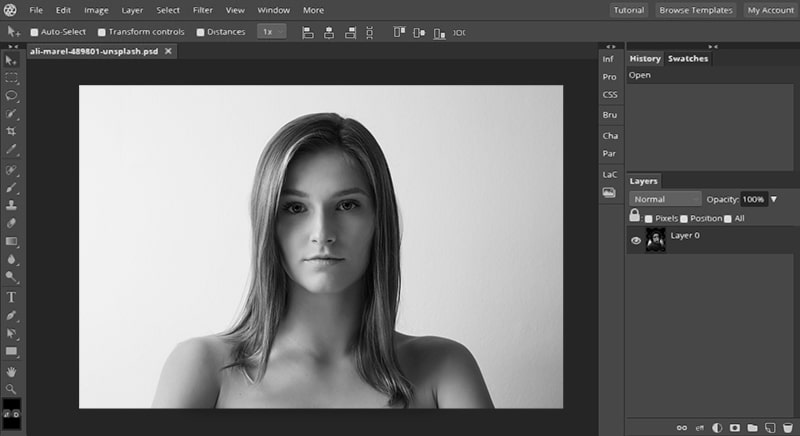The width and height of the screenshot is (800, 436).
Task: Select the Zoom tool magnifier
Action: tap(12, 388)
